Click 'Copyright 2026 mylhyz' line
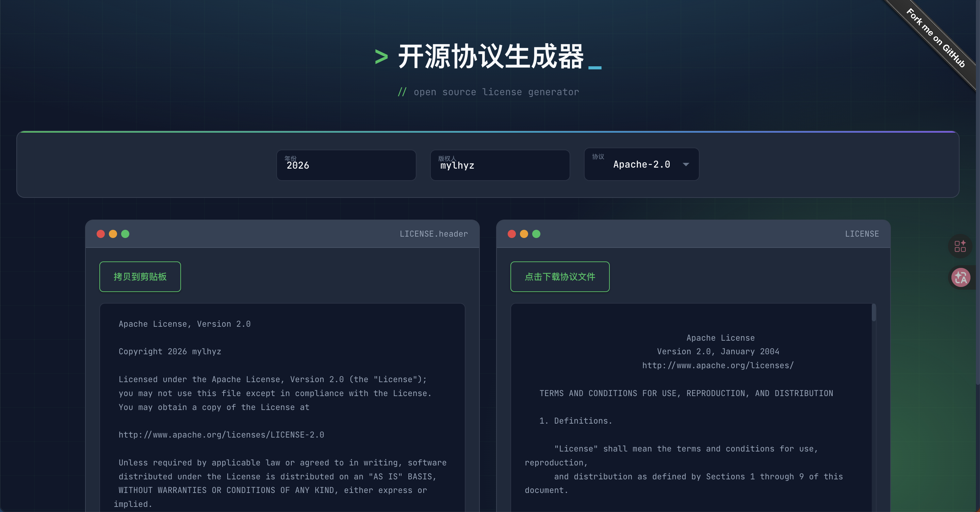This screenshot has height=512, width=980. click(x=170, y=352)
